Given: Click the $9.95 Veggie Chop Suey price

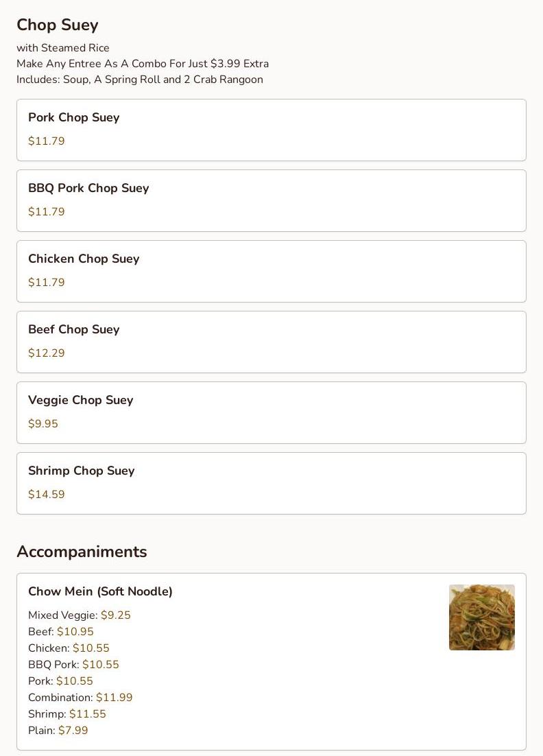Looking at the screenshot, I should (x=43, y=424).
